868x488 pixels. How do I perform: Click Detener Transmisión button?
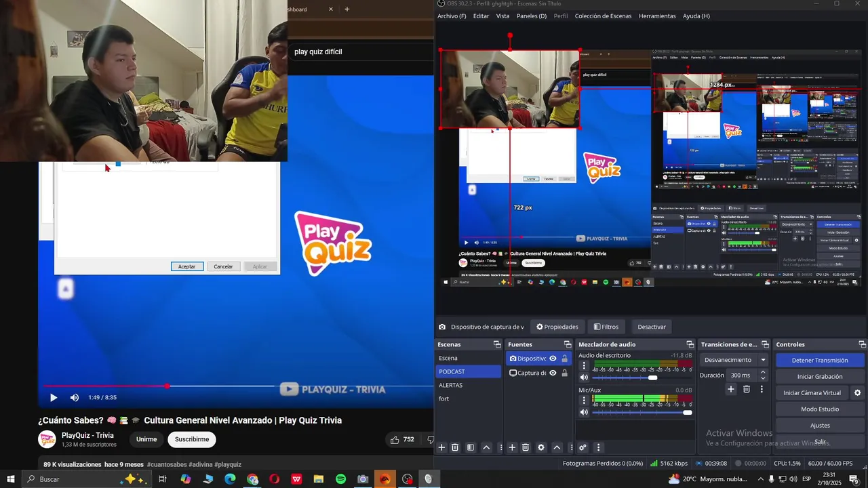tap(820, 360)
